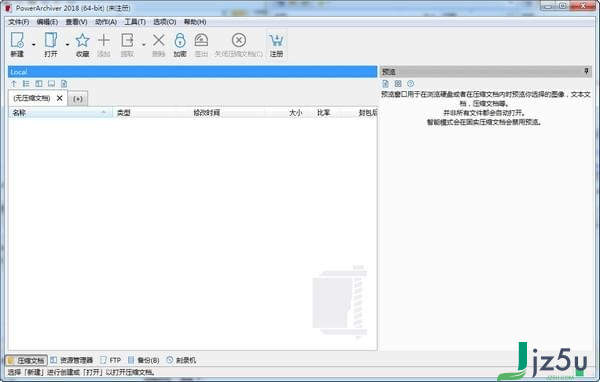Switch to the FTP bottom tab
The width and height of the screenshot is (600, 382).
click(x=111, y=360)
